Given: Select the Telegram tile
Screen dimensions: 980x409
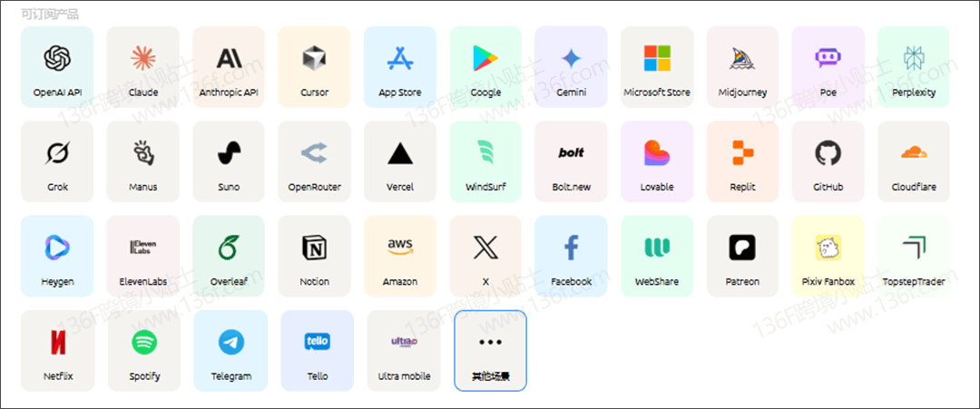Looking at the screenshot, I should pyautogui.click(x=230, y=351).
